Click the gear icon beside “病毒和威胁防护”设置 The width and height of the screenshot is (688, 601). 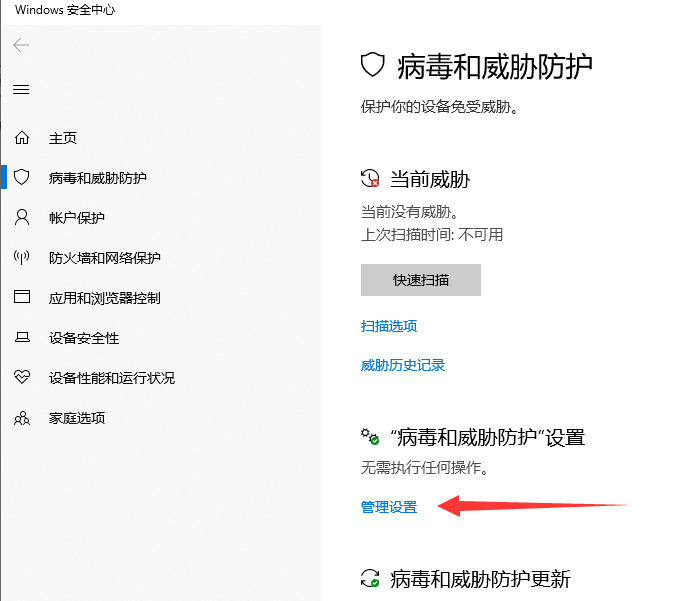pyautogui.click(x=370, y=437)
